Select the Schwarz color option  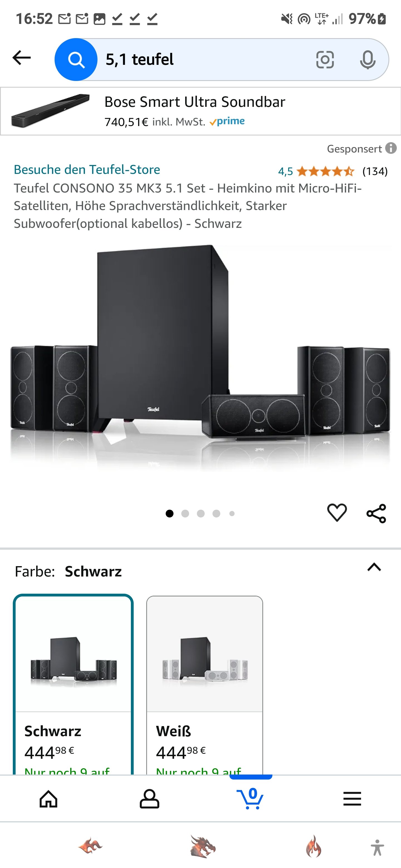point(73,684)
